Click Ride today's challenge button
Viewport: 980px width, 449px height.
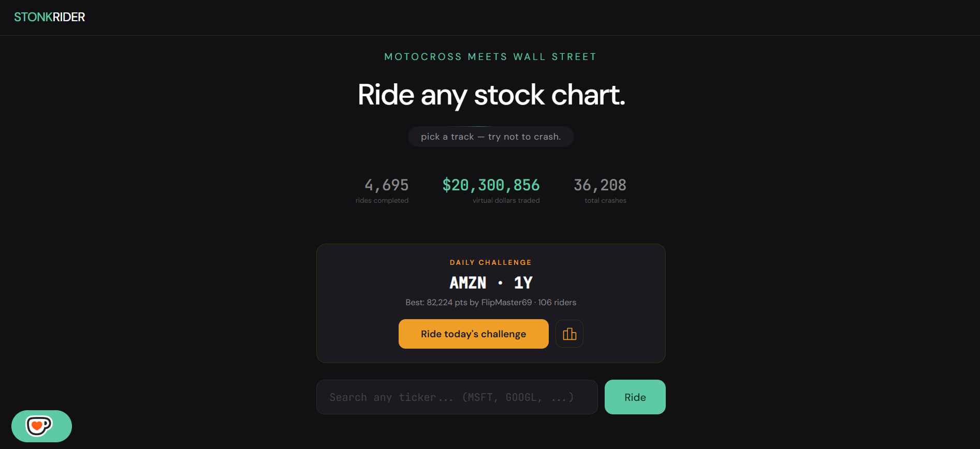pyautogui.click(x=473, y=334)
